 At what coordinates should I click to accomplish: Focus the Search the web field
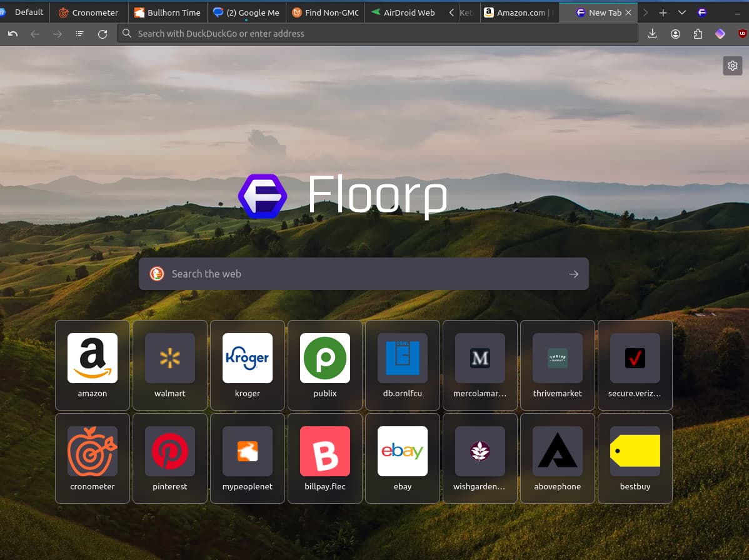click(363, 274)
